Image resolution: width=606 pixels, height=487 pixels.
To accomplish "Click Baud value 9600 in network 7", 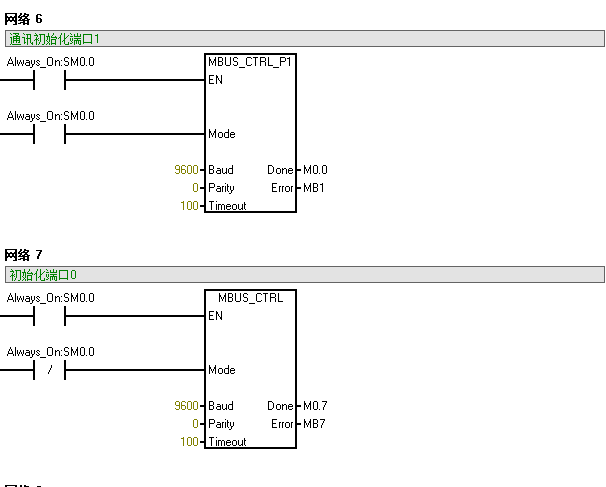I will pos(186,406).
